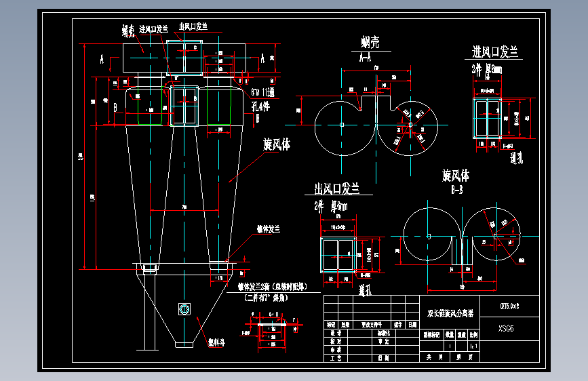Select the 旋风体 leader label on the main view
Viewport: 588px width, 381px height.
(277, 144)
